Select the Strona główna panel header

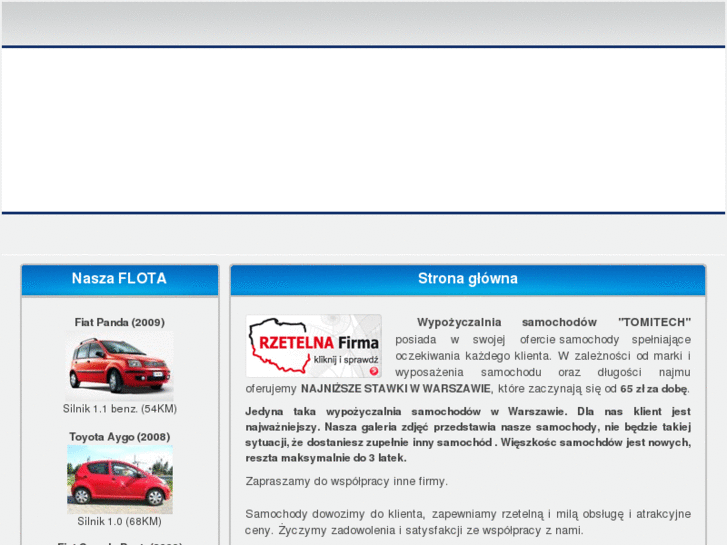click(x=468, y=280)
